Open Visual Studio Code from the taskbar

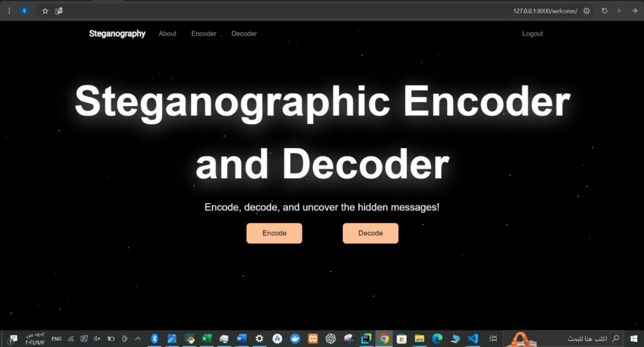pyautogui.click(x=473, y=339)
